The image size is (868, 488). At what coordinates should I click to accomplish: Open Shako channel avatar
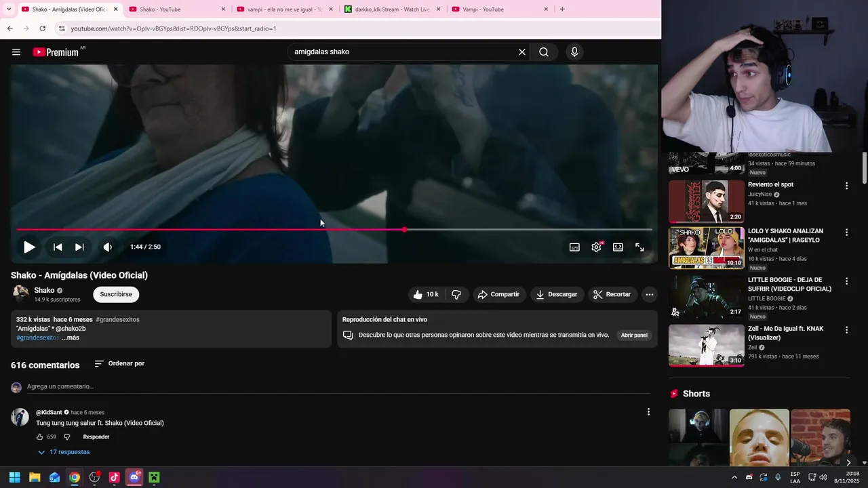tap(21, 293)
